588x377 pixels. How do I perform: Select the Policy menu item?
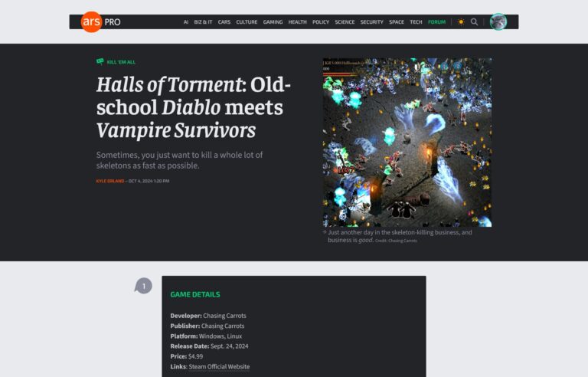coord(321,22)
